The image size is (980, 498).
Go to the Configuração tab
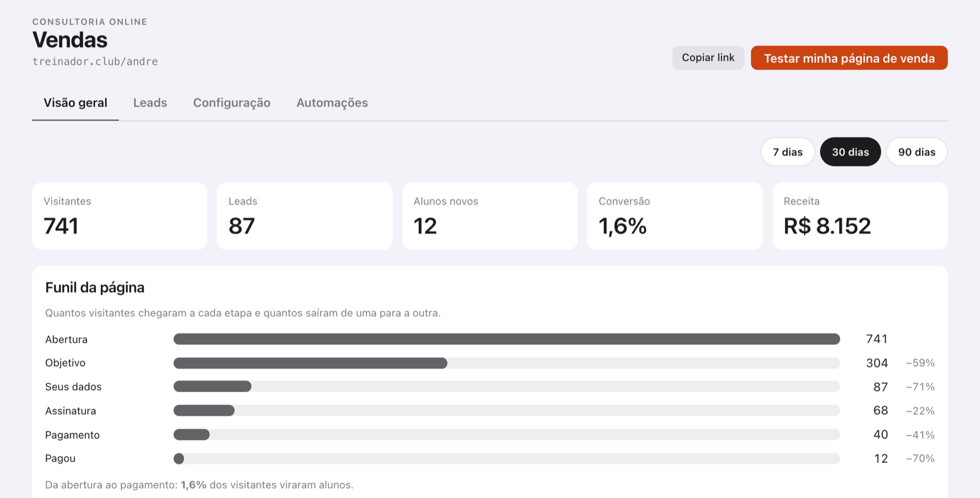pos(232,103)
